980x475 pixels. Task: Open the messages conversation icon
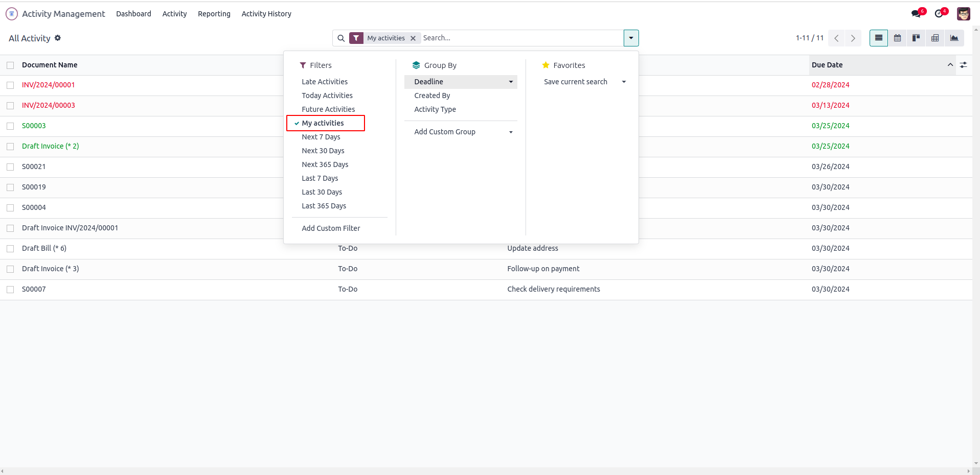point(916,14)
